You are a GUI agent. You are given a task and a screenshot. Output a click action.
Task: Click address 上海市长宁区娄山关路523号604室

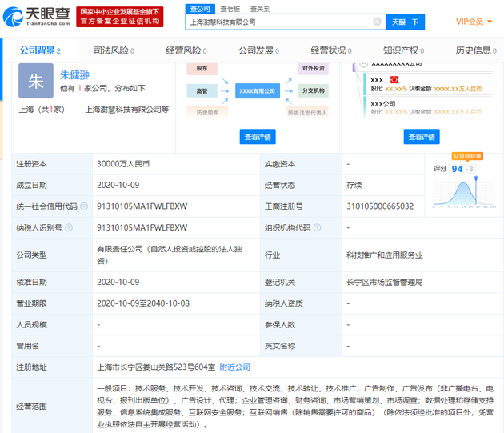[156, 367]
